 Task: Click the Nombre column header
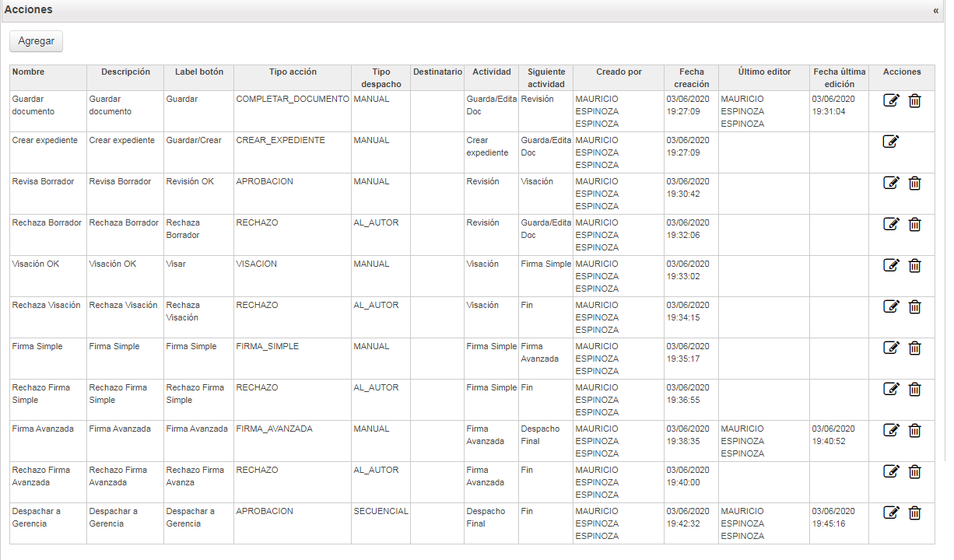point(48,78)
